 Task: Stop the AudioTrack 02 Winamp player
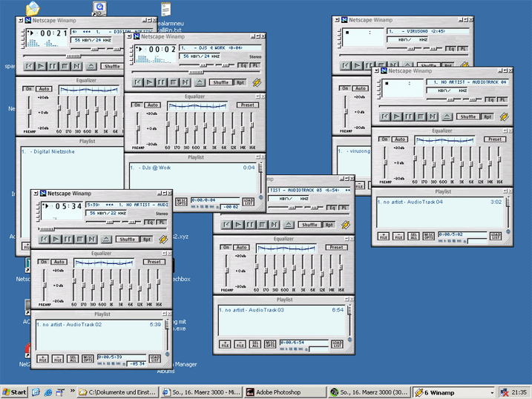click(x=79, y=240)
